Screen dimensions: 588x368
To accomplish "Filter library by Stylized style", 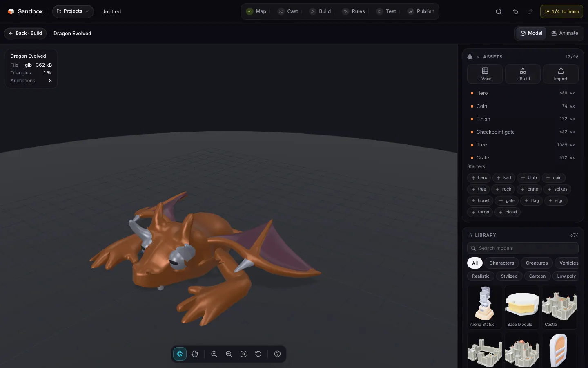I will pos(509,276).
